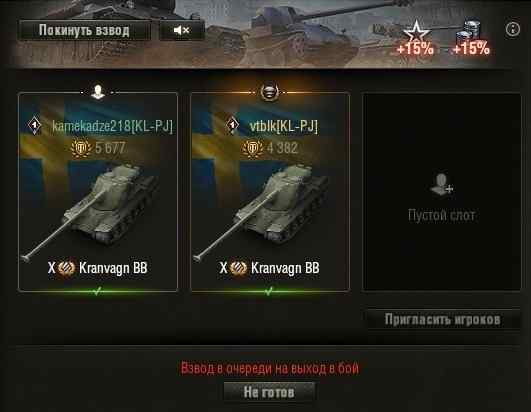531x412 pixels.
Task: Click the player silhouette icon above the first slot
Action: [98, 92]
